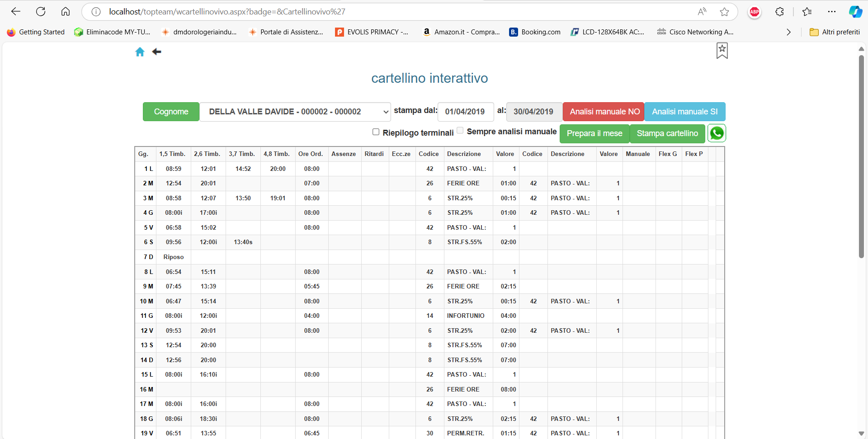868x439 pixels.
Task: Open the Copilot icon
Action: (x=855, y=12)
